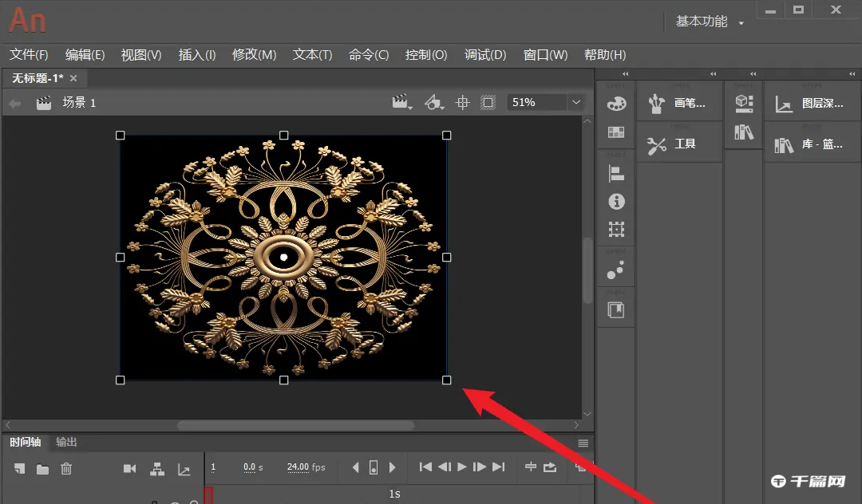Open the 修改(M) menu
862x504 pixels.
click(x=254, y=54)
